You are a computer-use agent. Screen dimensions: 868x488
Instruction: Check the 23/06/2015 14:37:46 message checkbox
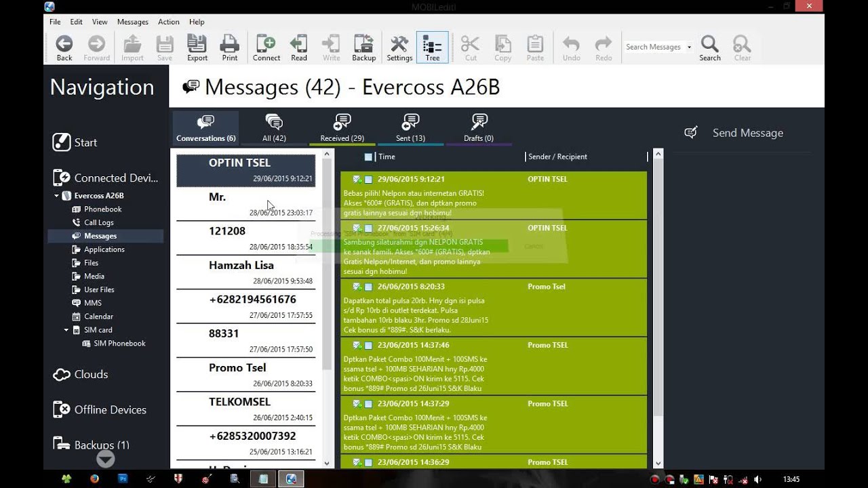pyautogui.click(x=368, y=345)
